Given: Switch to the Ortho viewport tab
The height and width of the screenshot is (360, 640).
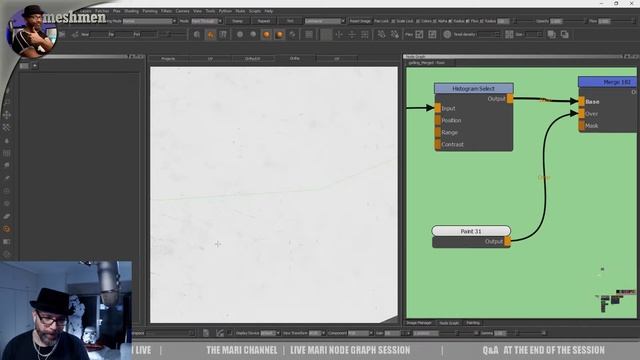Looking at the screenshot, I should [295, 58].
